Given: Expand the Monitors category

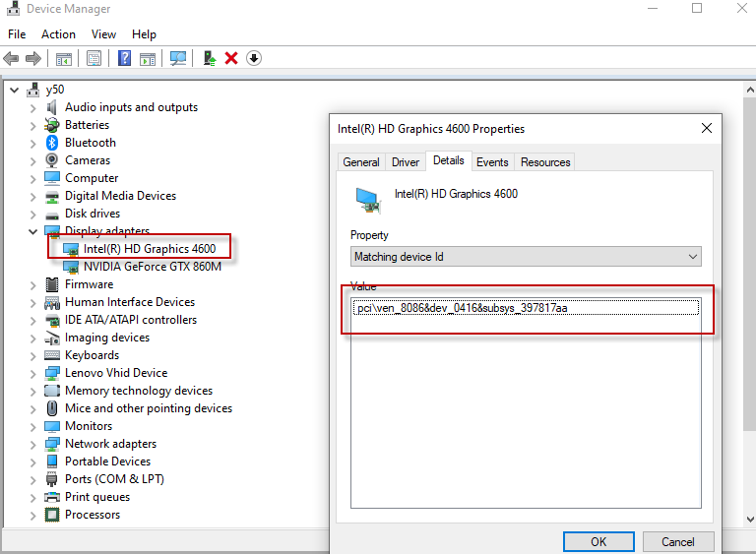Looking at the screenshot, I should coord(32,427).
